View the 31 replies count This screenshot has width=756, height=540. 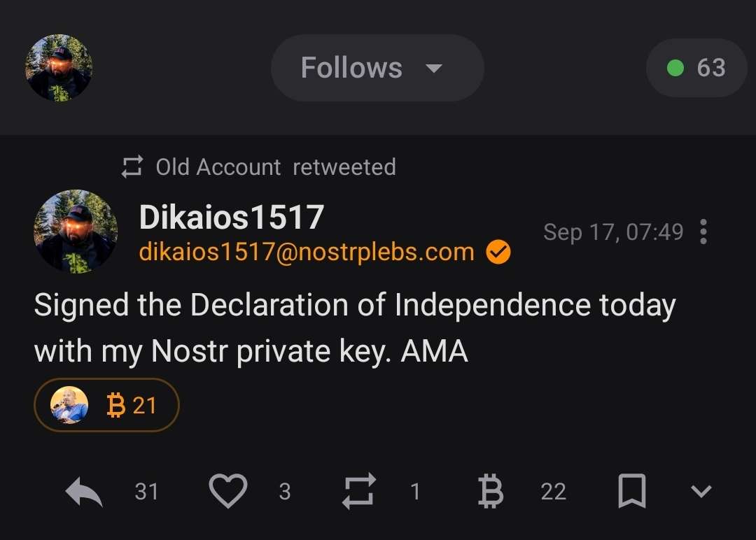click(x=146, y=492)
